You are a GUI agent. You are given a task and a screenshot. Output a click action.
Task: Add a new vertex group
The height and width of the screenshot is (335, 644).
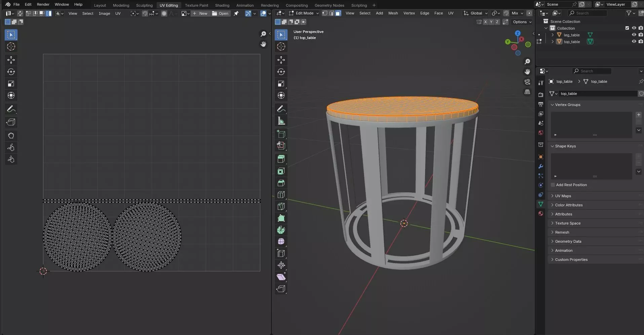(x=639, y=115)
